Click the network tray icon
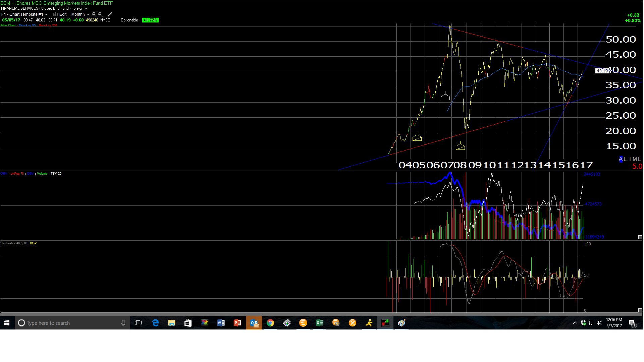Screen dimensions: 644x362 click(591, 323)
